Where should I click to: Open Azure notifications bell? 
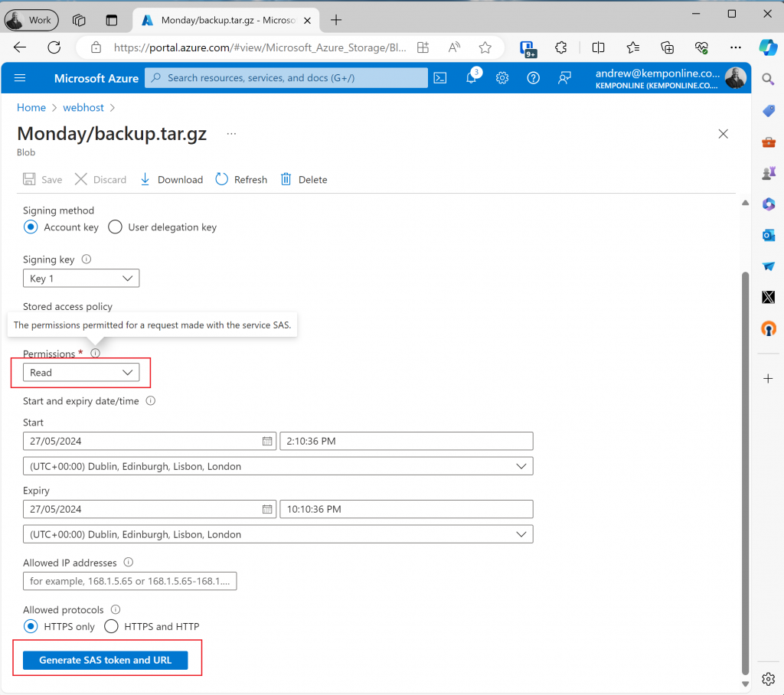point(471,78)
